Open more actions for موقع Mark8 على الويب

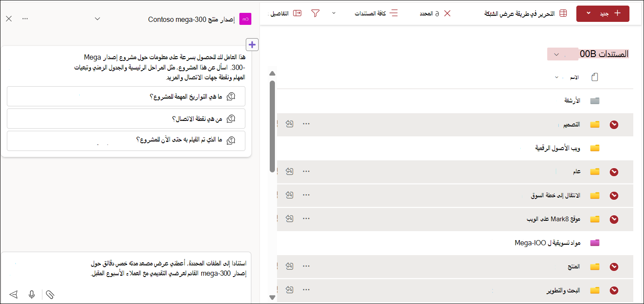(306, 218)
